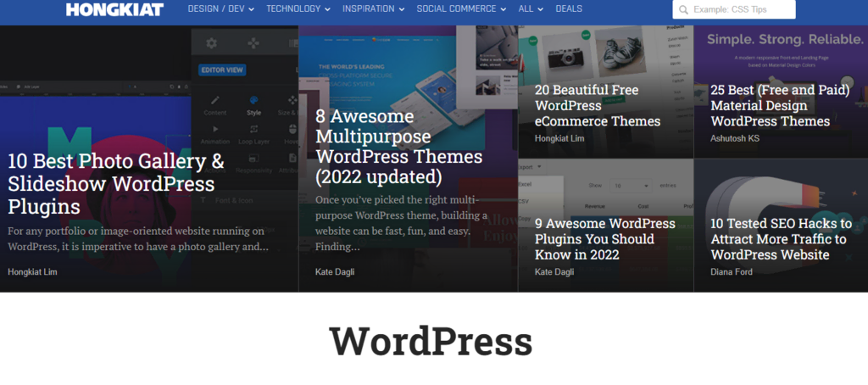View author Kate Dagli under multipurpose themes article

335,271
